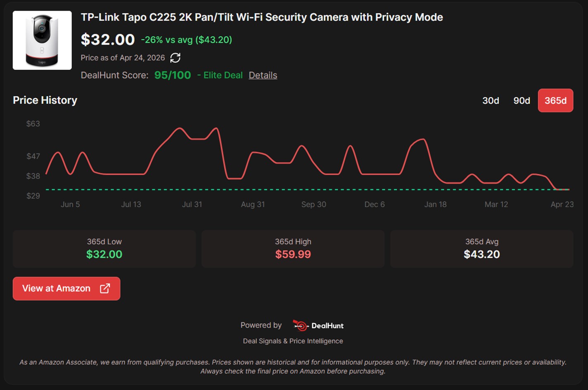Select the highlighted 365d range tab
The image size is (588, 390).
[555, 100]
